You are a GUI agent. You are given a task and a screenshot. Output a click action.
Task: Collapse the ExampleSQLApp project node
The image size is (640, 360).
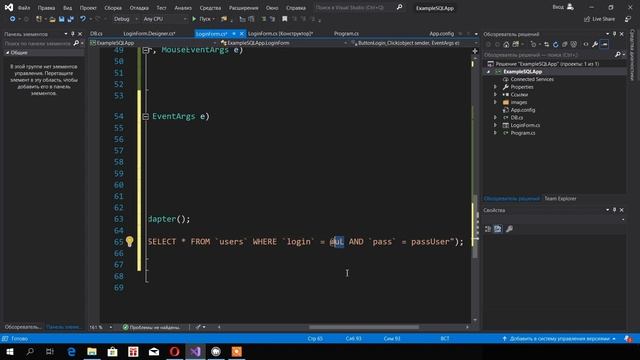(489, 72)
